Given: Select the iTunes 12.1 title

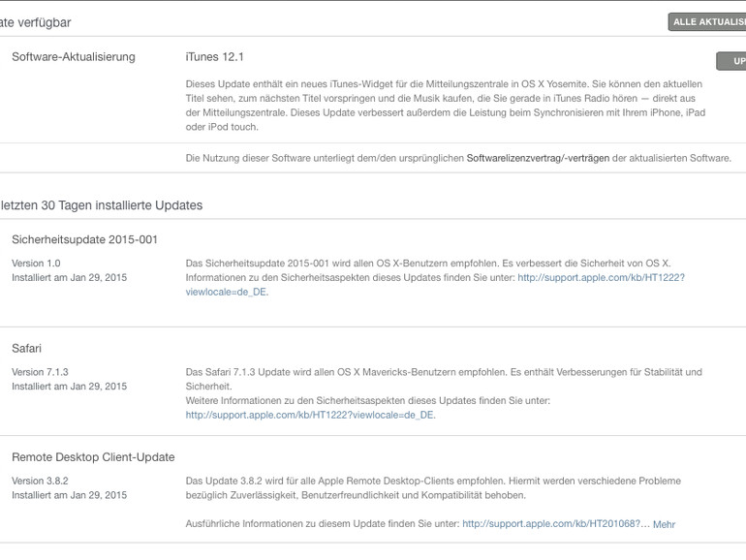Looking at the screenshot, I should click(214, 57).
